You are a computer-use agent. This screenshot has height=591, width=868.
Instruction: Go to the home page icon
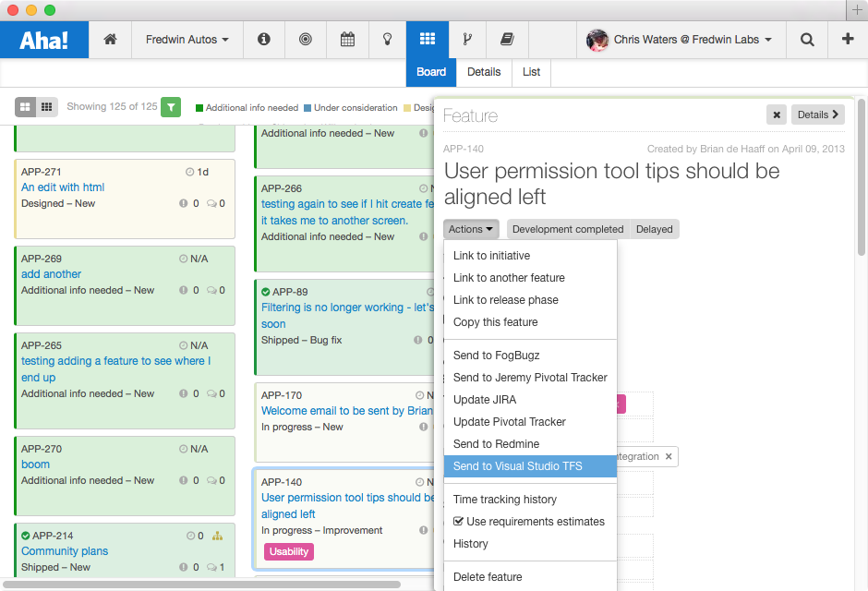coord(110,40)
